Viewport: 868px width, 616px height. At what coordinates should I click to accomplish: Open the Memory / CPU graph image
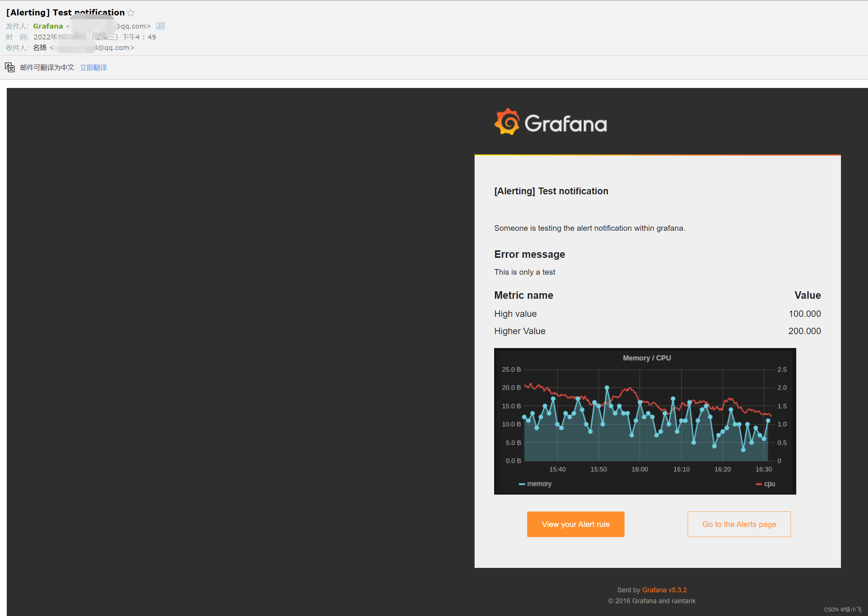645,421
